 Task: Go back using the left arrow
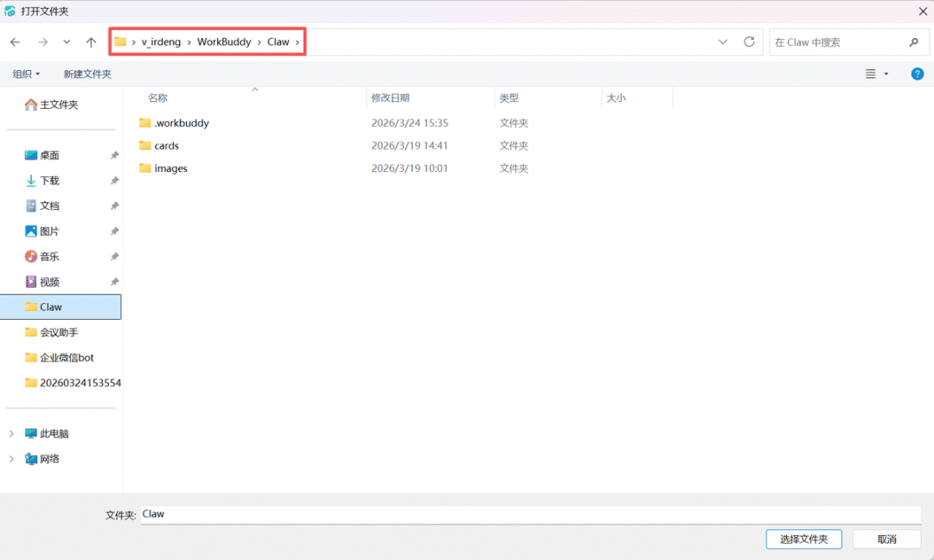(x=16, y=42)
